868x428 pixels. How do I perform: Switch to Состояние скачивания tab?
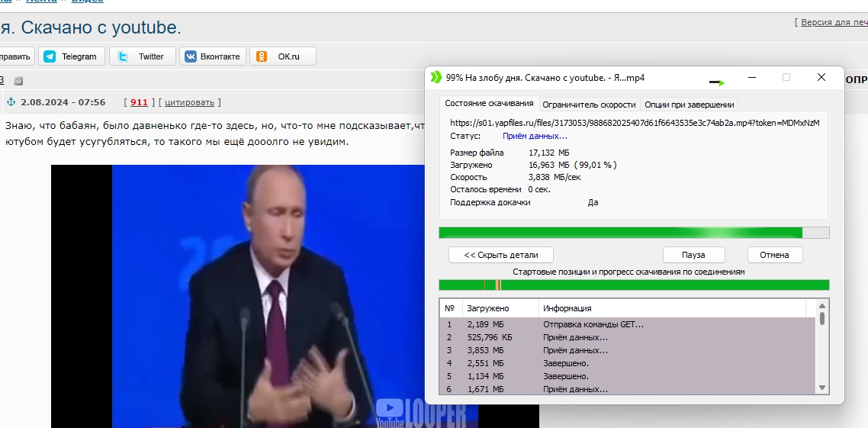tap(490, 104)
